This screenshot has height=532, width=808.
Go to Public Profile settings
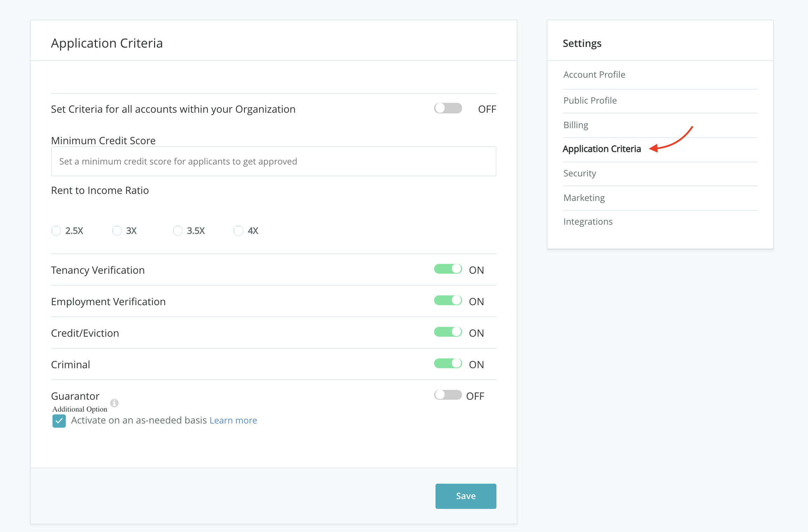click(x=590, y=100)
